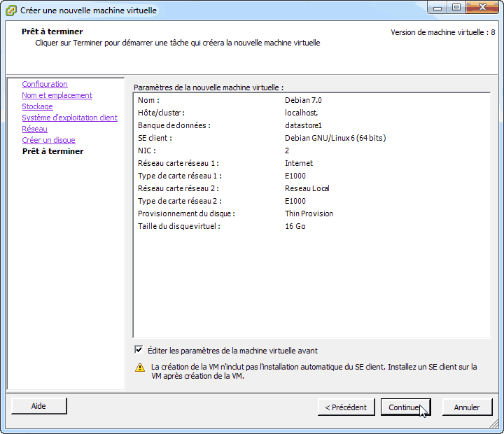504x434 pixels.
Task: Click the yellow warning triangle icon
Action: 140,367
